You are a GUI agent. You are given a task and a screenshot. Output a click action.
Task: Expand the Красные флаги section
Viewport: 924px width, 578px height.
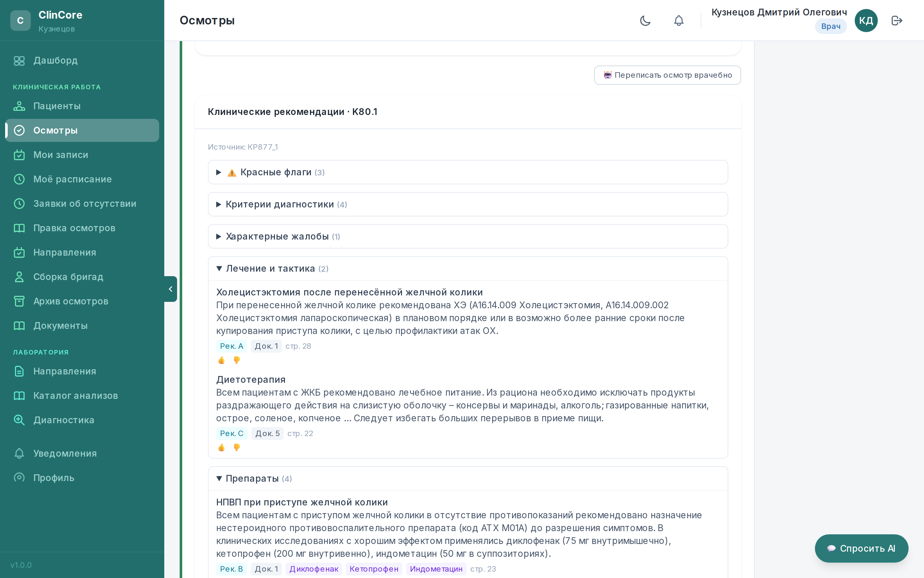pos(468,172)
